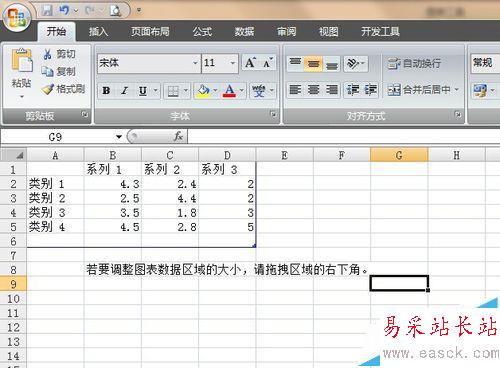The image size is (500, 368).
Task: Toggle top vertical alignment
Action: (x=295, y=63)
